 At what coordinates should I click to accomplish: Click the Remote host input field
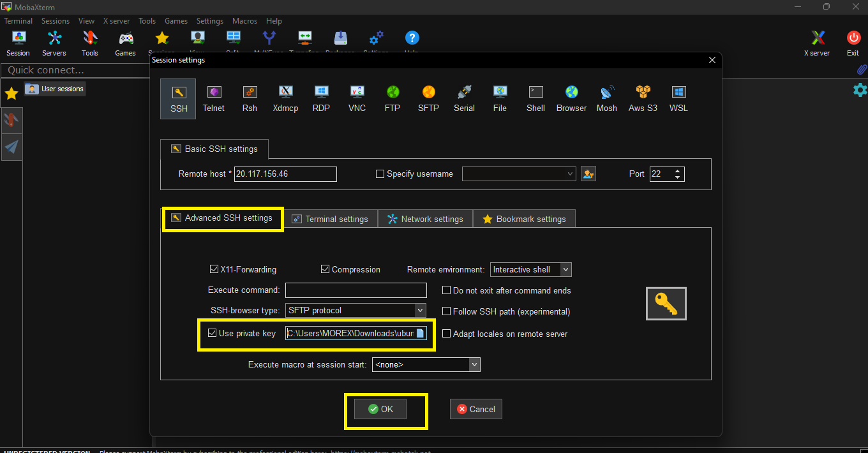pyautogui.click(x=285, y=174)
